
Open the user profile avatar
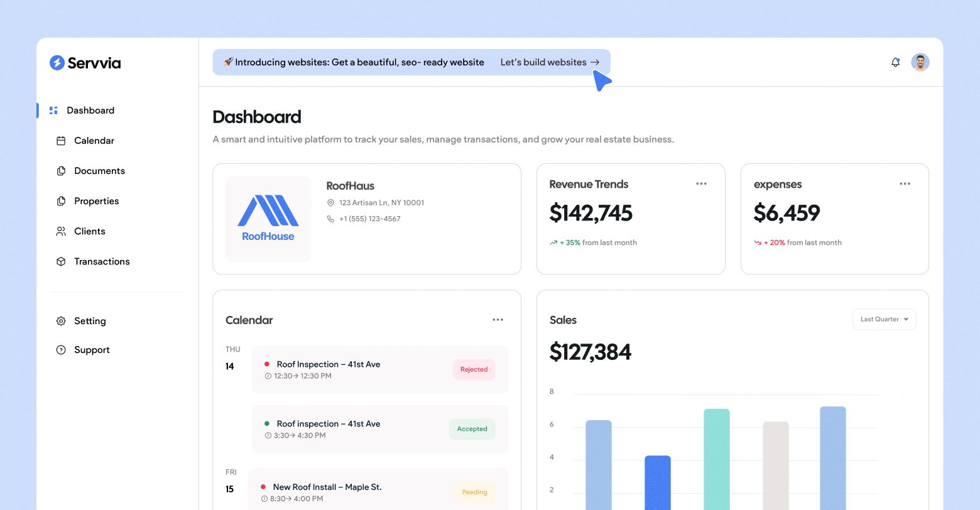920,62
